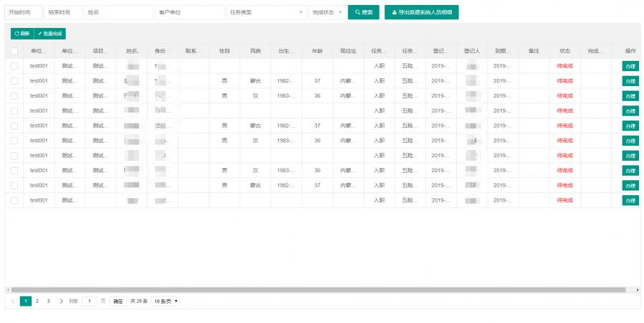Click the 开始时间 start time field

23,12
